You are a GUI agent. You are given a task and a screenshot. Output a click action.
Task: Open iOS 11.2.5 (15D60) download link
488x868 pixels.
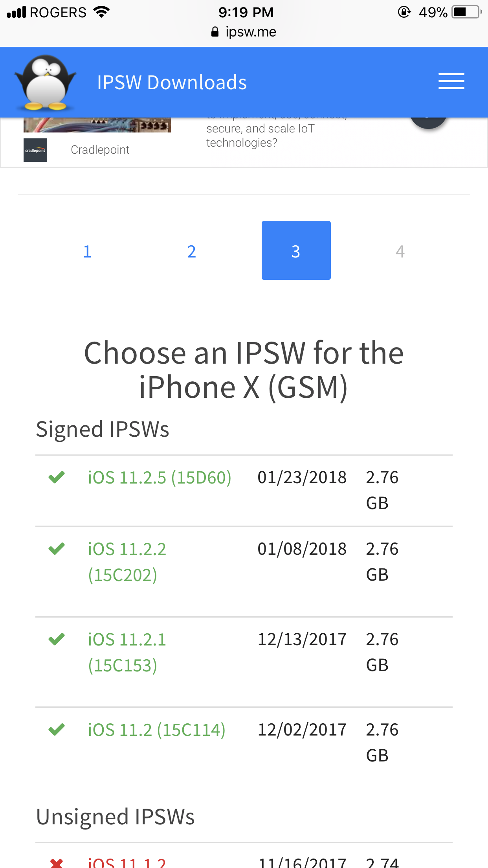coord(160,477)
